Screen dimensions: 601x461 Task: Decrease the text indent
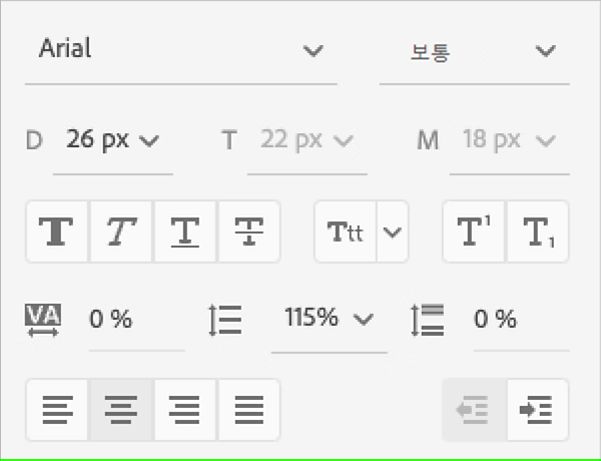tap(474, 410)
